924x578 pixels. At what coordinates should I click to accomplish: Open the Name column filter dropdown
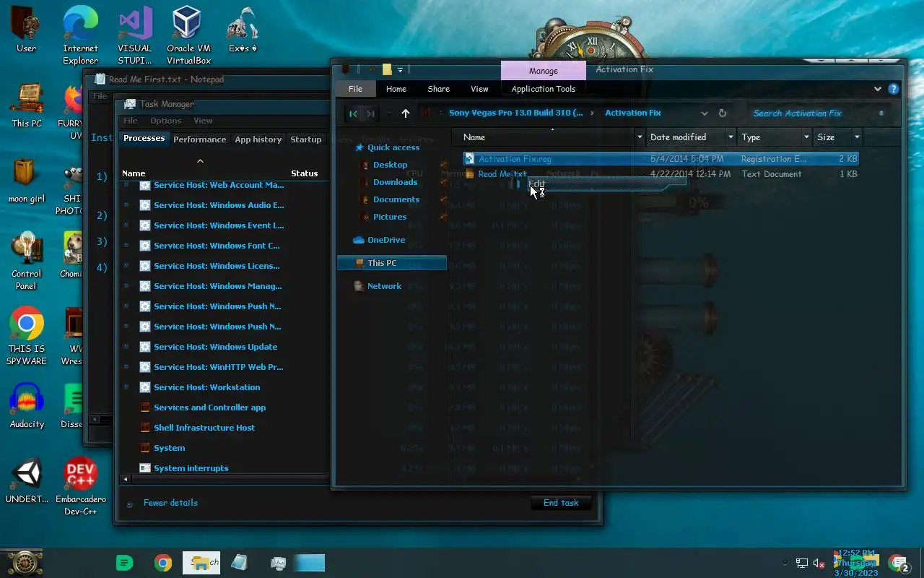tap(640, 137)
